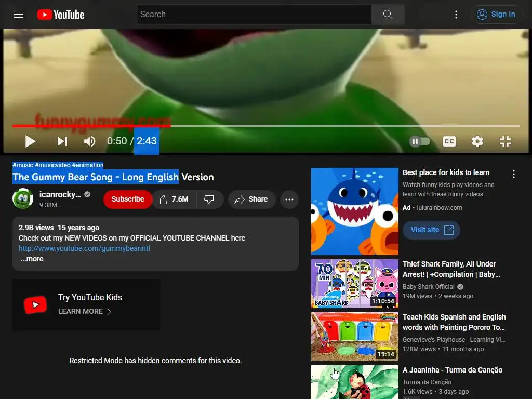Click Genevieve's Playhouse channel name

click(x=454, y=340)
